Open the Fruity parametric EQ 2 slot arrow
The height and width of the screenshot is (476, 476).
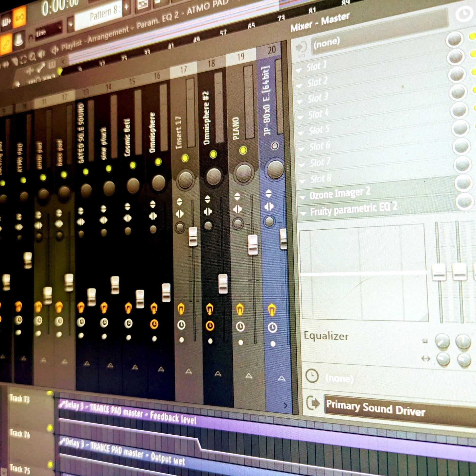[303, 214]
